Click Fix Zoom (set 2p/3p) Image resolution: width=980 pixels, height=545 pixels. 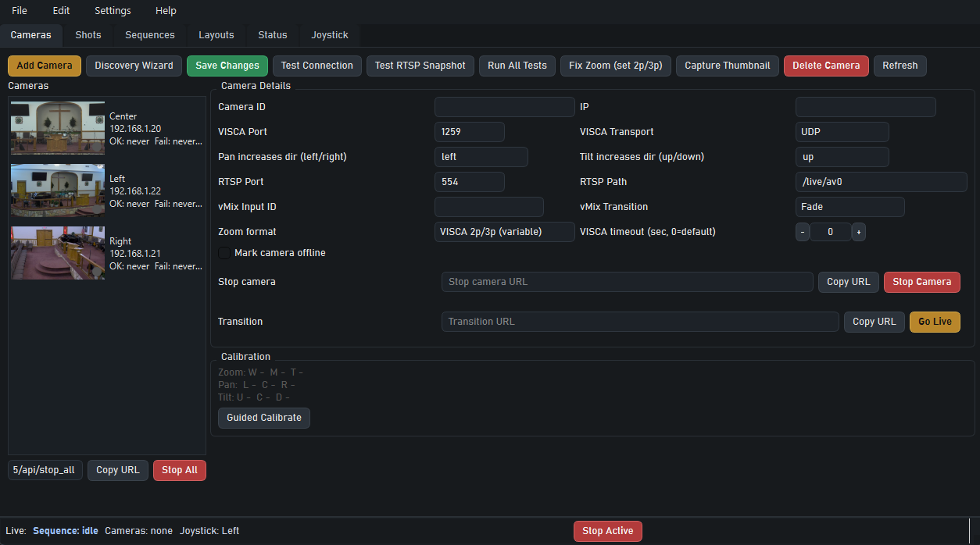[x=615, y=66]
